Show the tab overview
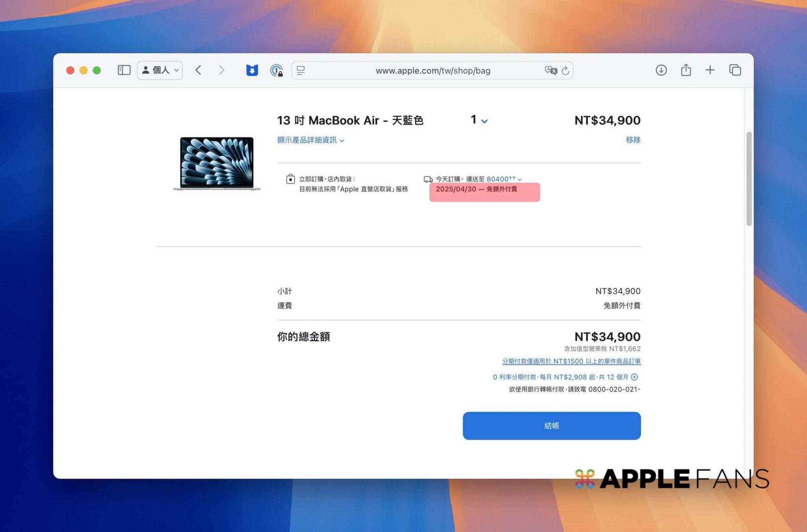The image size is (807, 532). point(735,70)
